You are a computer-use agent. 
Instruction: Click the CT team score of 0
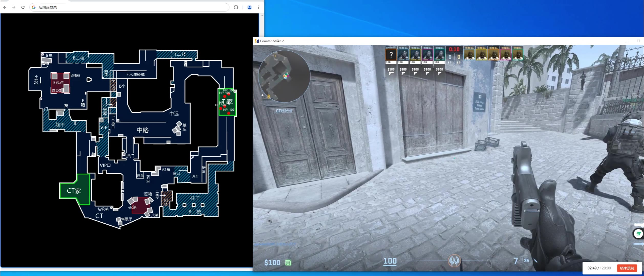(x=450, y=57)
